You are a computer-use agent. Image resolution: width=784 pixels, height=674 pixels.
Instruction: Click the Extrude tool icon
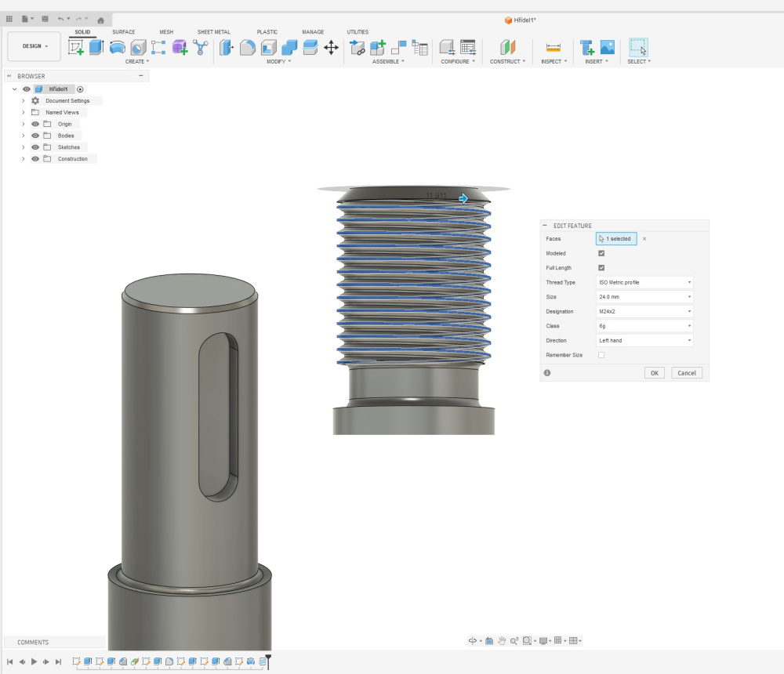(x=96, y=48)
